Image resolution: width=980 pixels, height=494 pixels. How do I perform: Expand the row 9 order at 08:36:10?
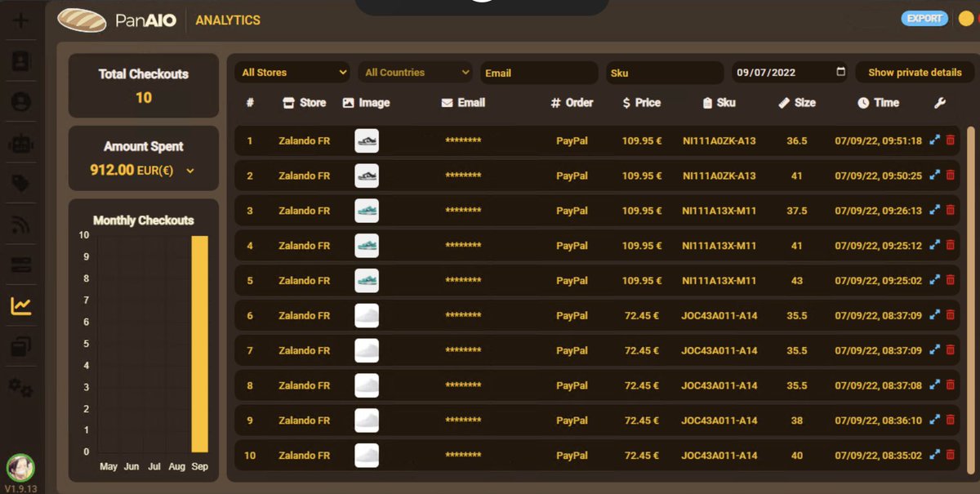click(x=935, y=421)
